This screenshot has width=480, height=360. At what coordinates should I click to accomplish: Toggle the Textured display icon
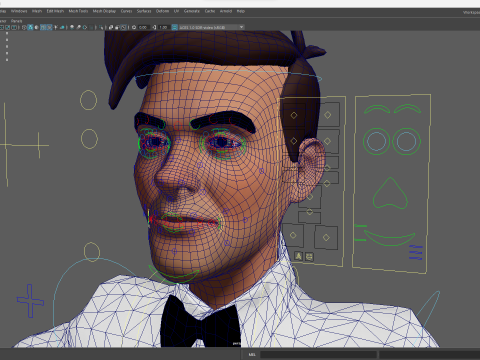tap(50, 27)
